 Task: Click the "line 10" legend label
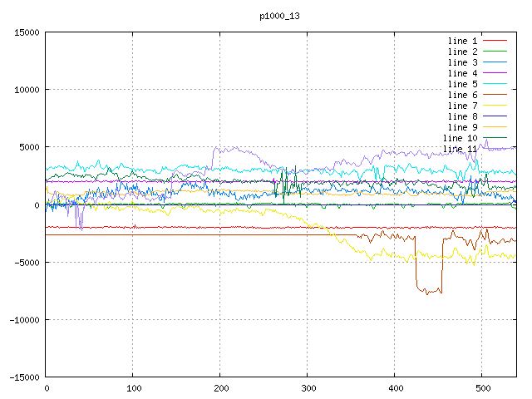coord(460,138)
